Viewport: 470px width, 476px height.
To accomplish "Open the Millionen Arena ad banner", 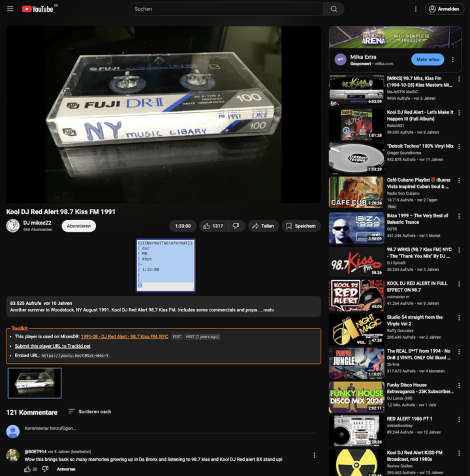I will [x=395, y=37].
